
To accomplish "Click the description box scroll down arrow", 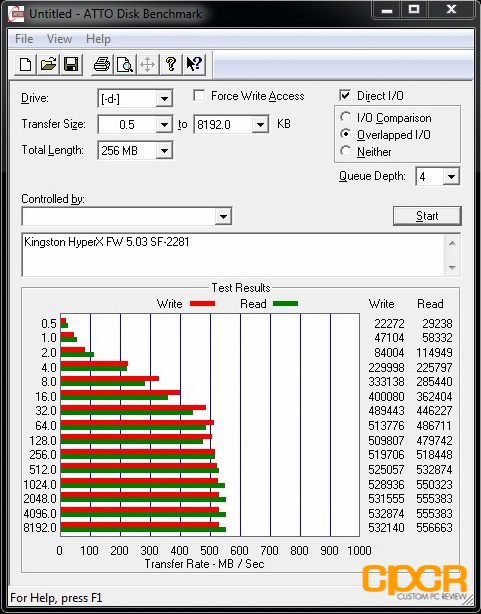I will [x=452, y=267].
